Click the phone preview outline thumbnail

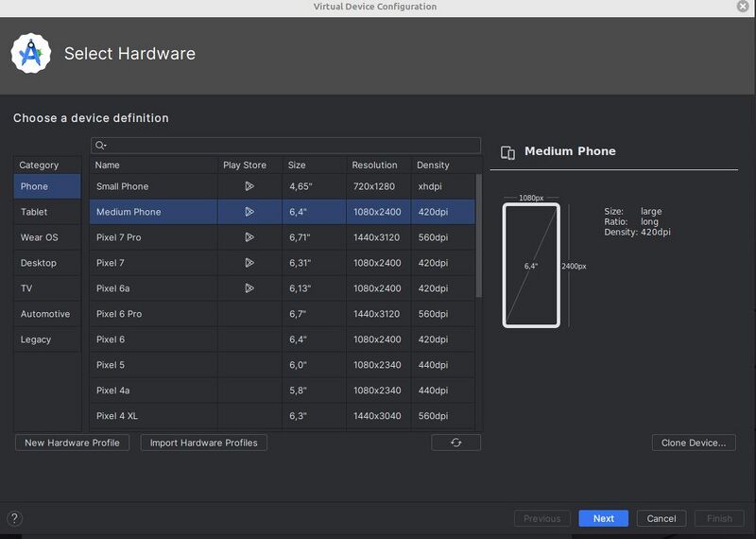click(531, 266)
